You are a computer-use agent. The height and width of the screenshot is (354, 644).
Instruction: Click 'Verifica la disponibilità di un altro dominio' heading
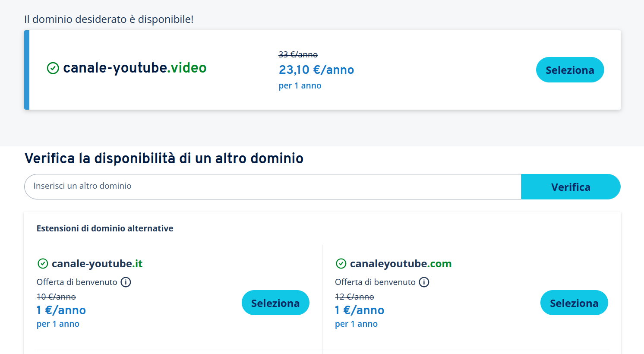click(164, 158)
